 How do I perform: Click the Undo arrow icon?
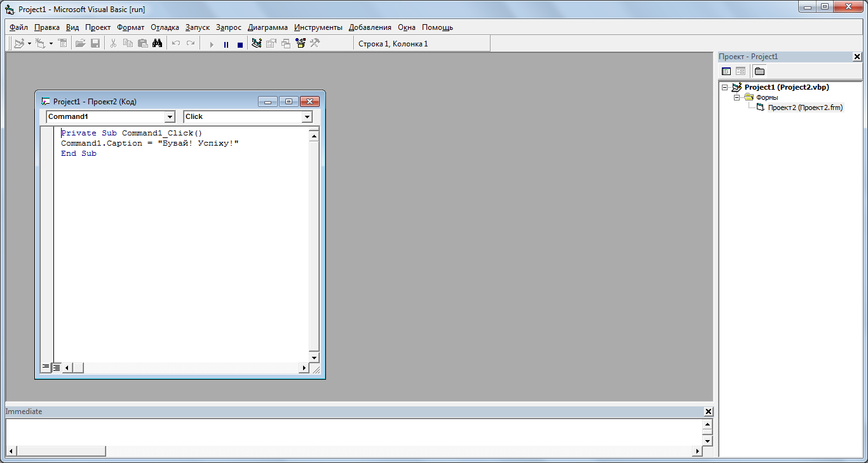tap(176, 44)
